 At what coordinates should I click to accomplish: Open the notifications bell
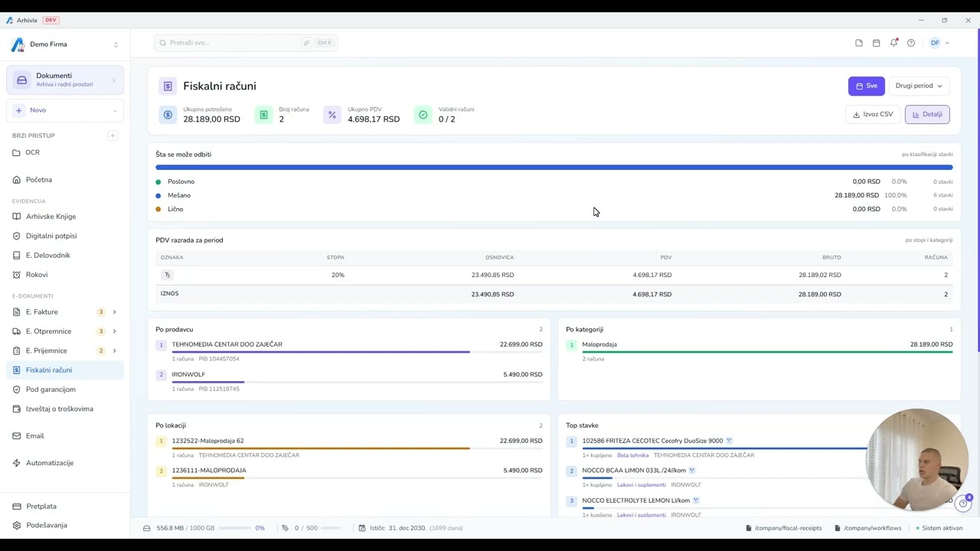tap(893, 43)
